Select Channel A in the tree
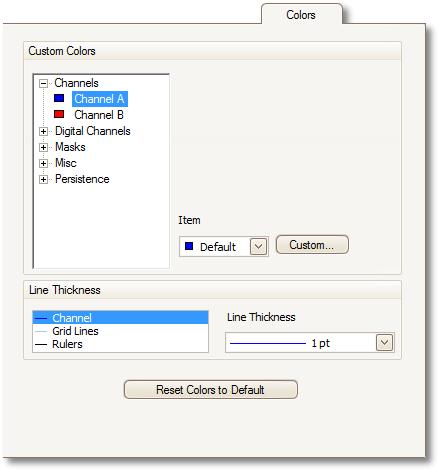Viewport: 439px width, 471px height. pyautogui.click(x=100, y=99)
